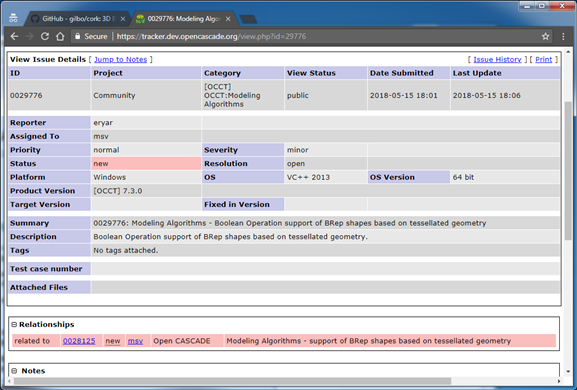
Task: Click the browser forward arrow
Action: click(29, 36)
